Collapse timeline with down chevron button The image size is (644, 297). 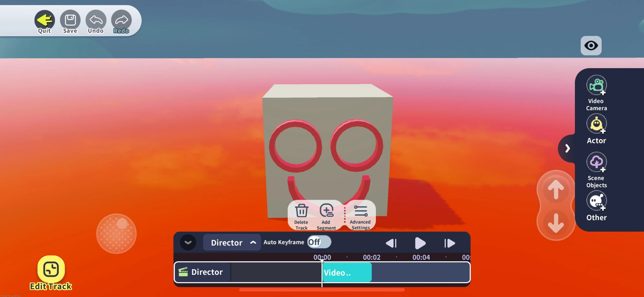188,242
